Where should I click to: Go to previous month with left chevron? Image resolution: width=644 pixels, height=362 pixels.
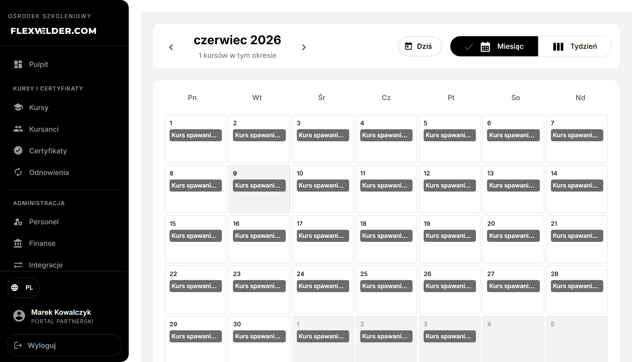(x=171, y=47)
